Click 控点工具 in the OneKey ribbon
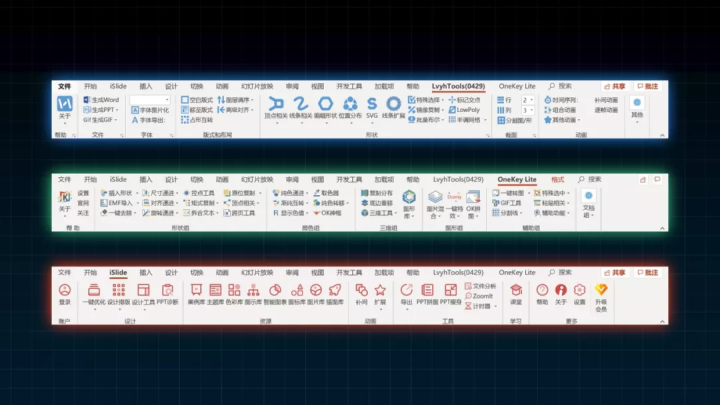720x405 pixels. click(x=199, y=193)
